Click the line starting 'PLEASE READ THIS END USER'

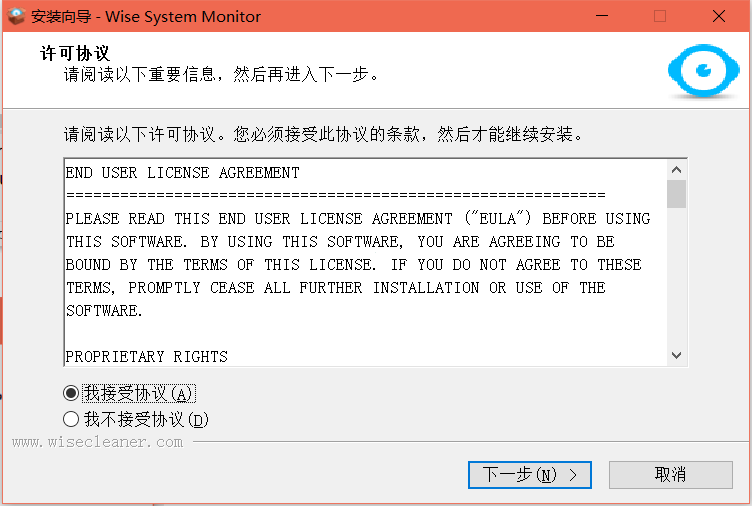(x=358, y=219)
